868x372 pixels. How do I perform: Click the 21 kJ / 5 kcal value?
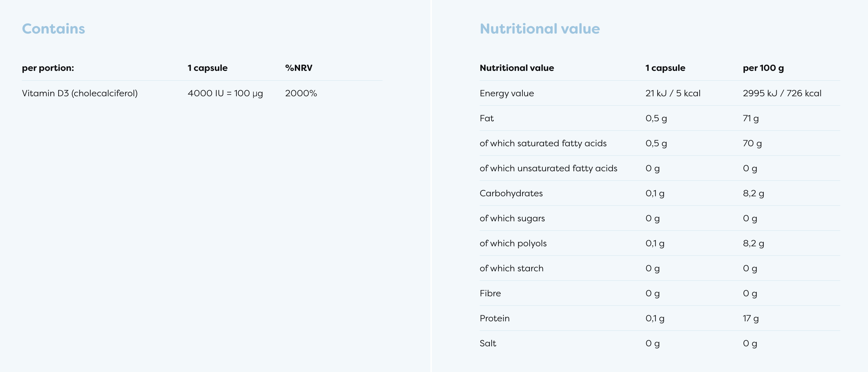[673, 93]
